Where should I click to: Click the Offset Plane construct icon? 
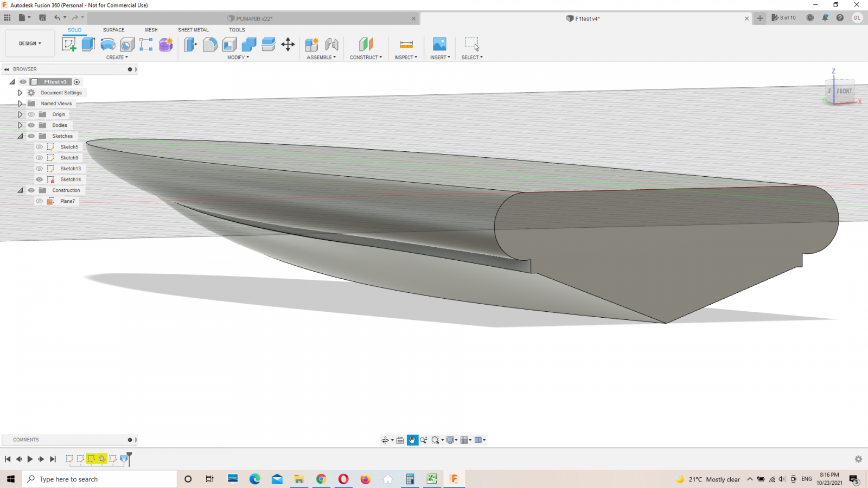[366, 44]
